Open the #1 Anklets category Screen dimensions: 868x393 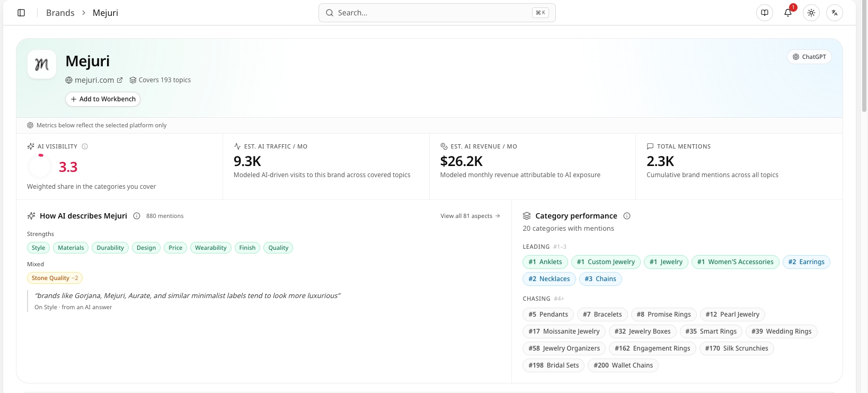click(x=545, y=262)
